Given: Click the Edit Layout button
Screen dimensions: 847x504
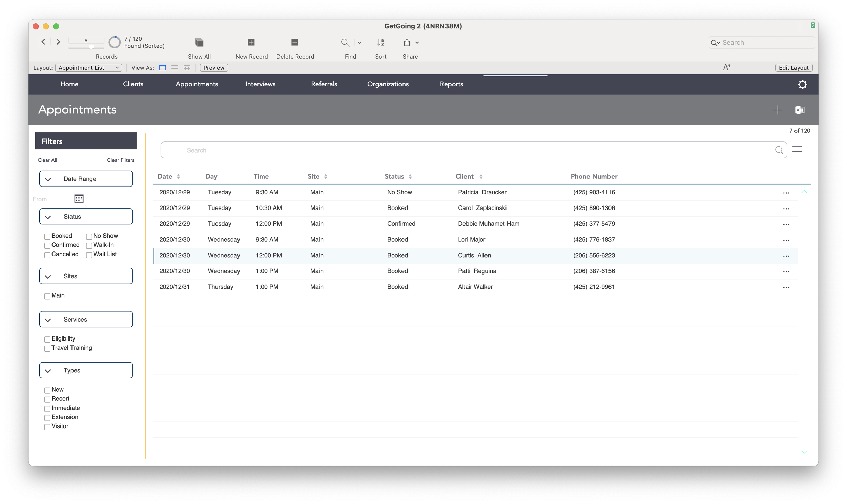Looking at the screenshot, I should point(793,68).
